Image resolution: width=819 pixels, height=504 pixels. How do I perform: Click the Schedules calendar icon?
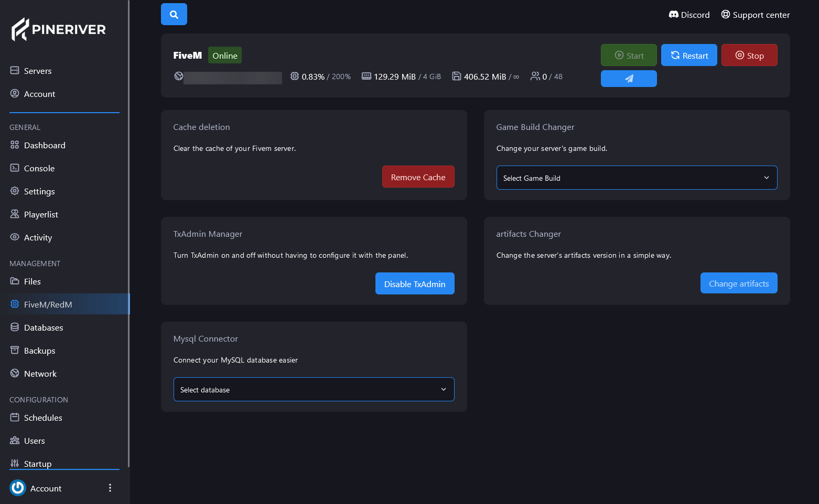pos(15,417)
